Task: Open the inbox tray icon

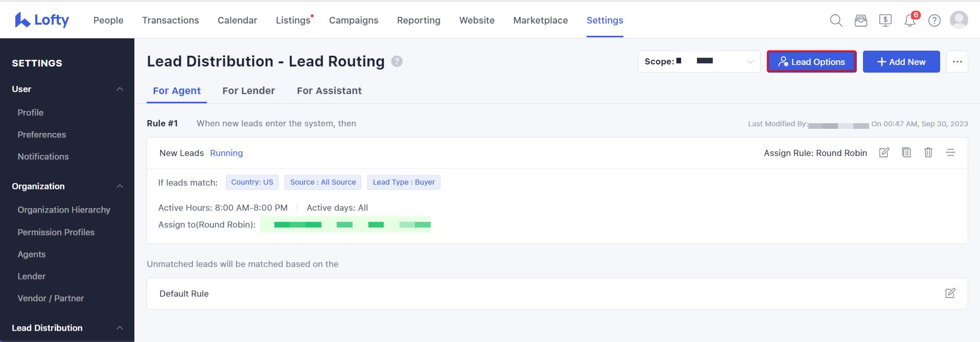Action: [x=861, y=20]
